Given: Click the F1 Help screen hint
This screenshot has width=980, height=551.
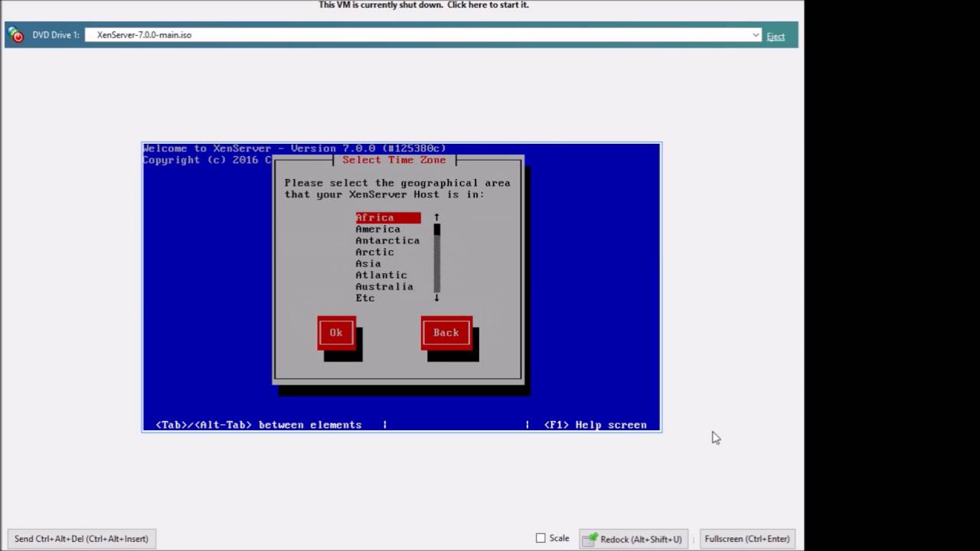Looking at the screenshot, I should pos(596,425).
